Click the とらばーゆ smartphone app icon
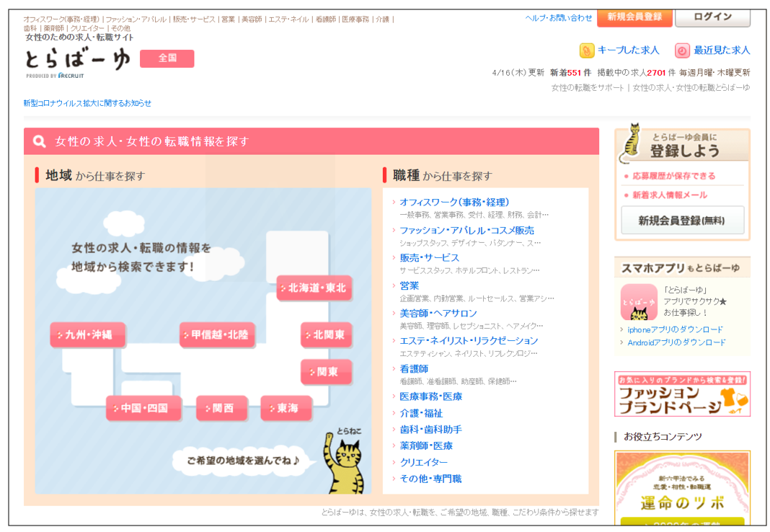 click(x=639, y=302)
